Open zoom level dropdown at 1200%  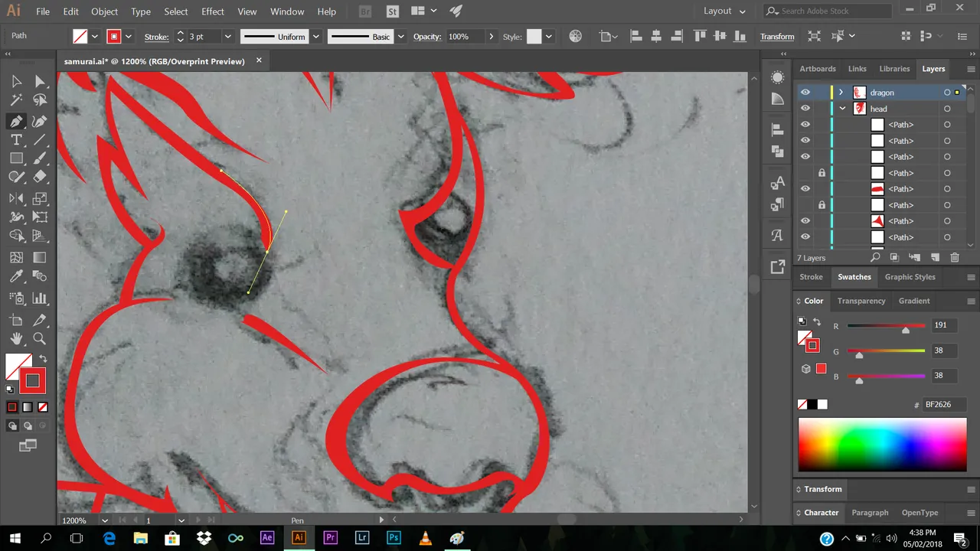point(104,520)
